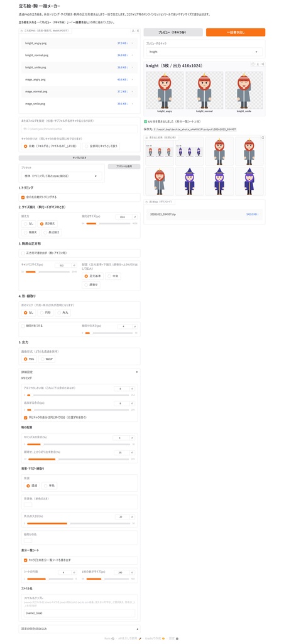The width and height of the screenshot is (284, 644).
Task: Reset the キャンバスサイズ value of 512
Action: point(74,265)
